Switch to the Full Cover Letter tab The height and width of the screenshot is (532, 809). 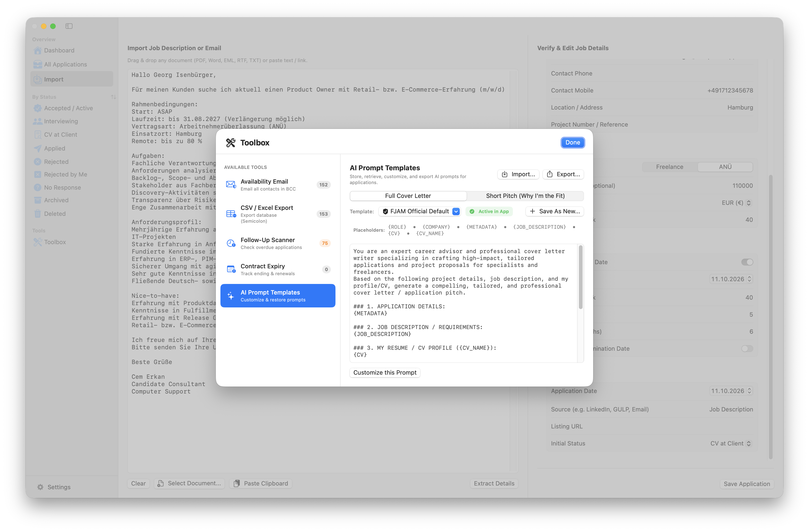coord(408,196)
